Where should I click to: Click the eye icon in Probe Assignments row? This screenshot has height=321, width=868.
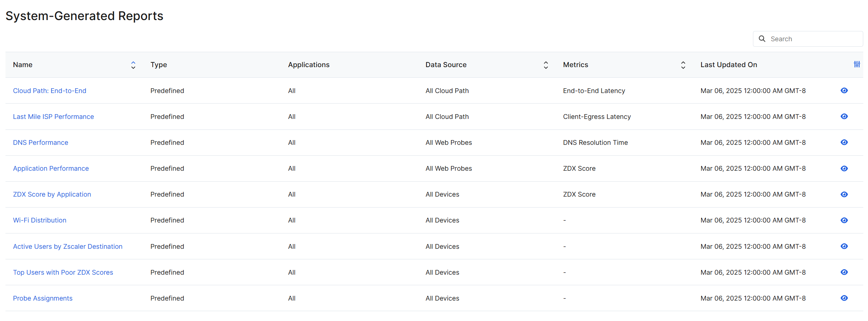(x=844, y=298)
